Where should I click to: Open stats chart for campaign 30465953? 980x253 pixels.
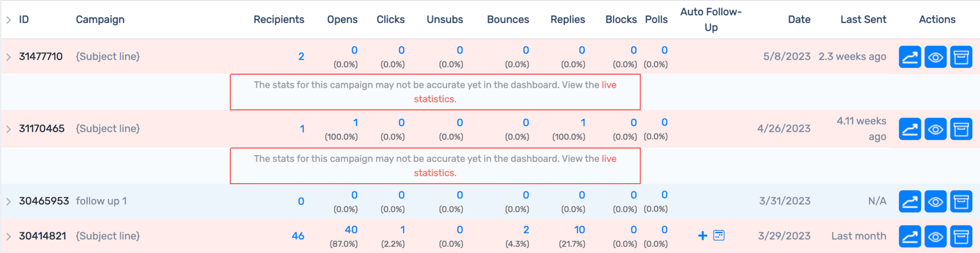[x=910, y=201]
